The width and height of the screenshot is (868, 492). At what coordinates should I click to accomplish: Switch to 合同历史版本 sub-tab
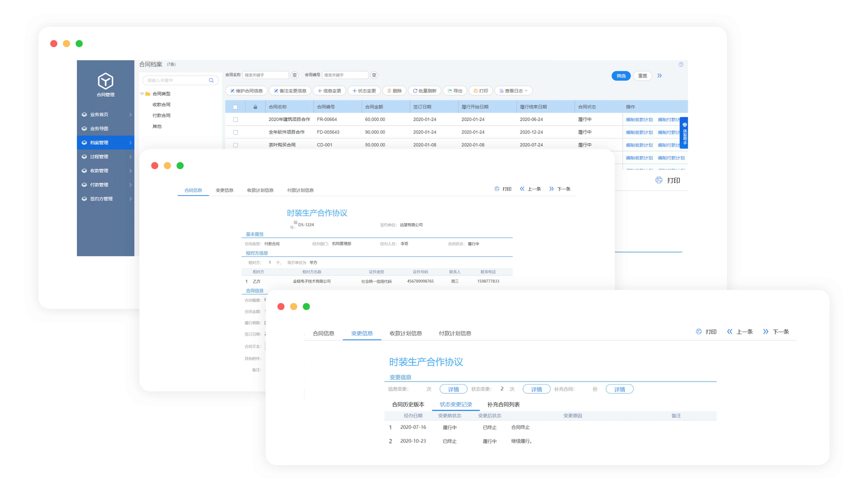(x=408, y=405)
